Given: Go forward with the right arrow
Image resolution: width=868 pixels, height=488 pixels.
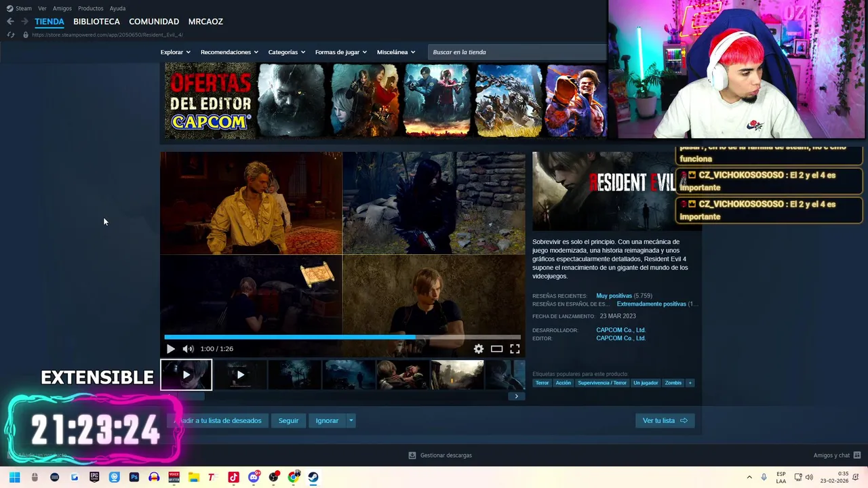Looking at the screenshot, I should [x=24, y=22].
